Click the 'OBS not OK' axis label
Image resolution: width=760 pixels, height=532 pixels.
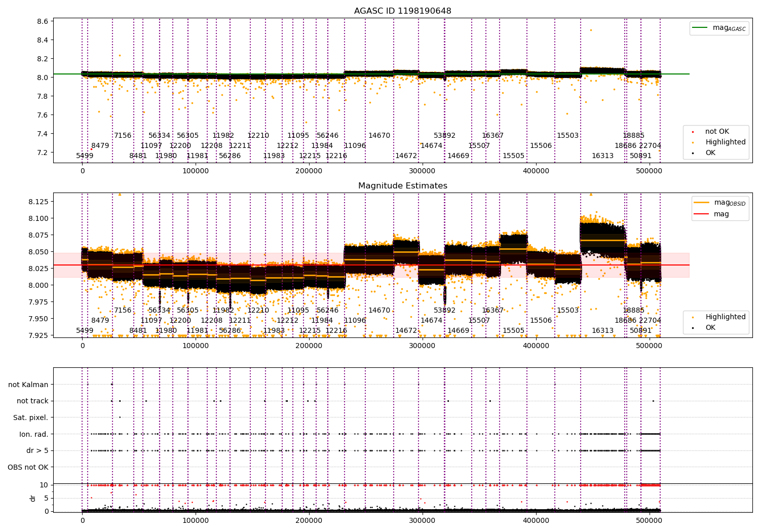[x=28, y=467]
